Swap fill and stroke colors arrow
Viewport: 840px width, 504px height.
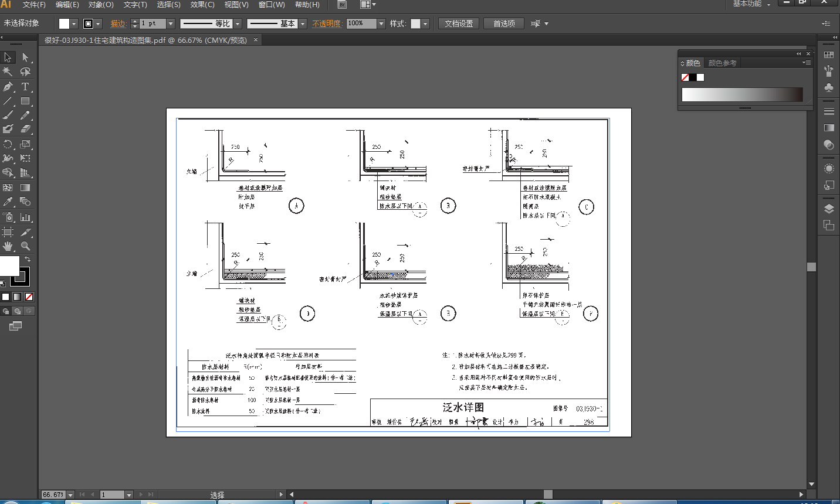(x=28, y=258)
